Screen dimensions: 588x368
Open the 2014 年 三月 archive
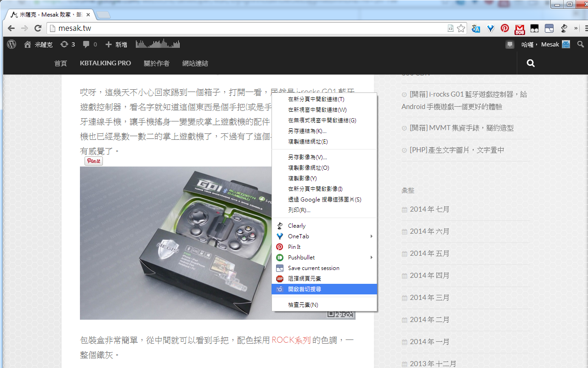[430, 297]
